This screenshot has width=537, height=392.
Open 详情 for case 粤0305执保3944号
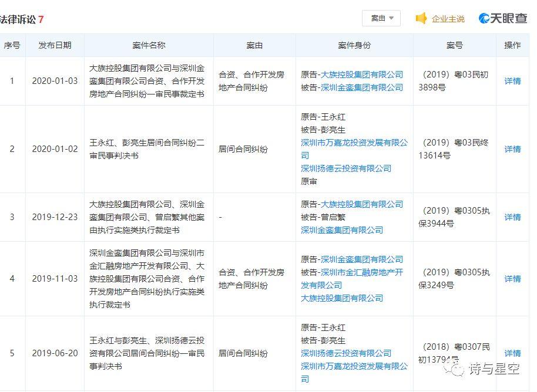coord(512,217)
